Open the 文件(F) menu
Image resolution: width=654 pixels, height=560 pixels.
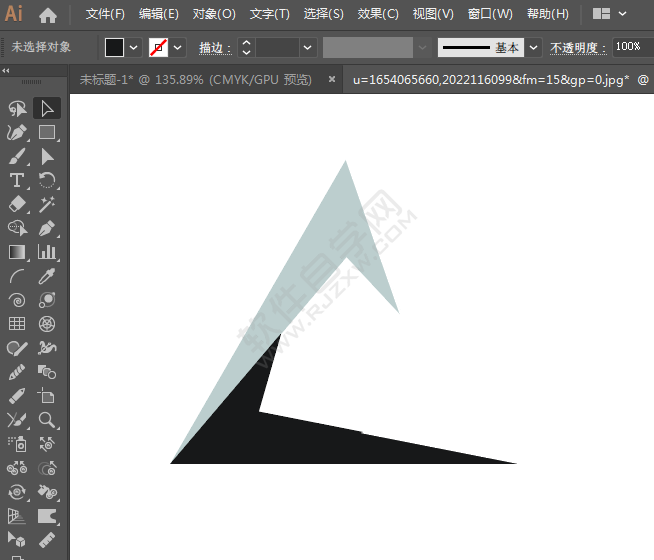[x=105, y=14]
